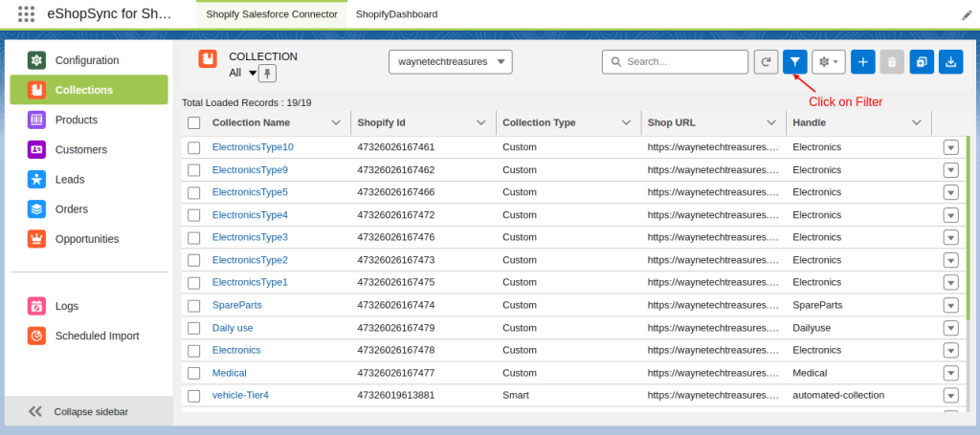Click the Configuration gear icon in sidebar
This screenshot has width=980, height=435.
pyautogui.click(x=36, y=60)
